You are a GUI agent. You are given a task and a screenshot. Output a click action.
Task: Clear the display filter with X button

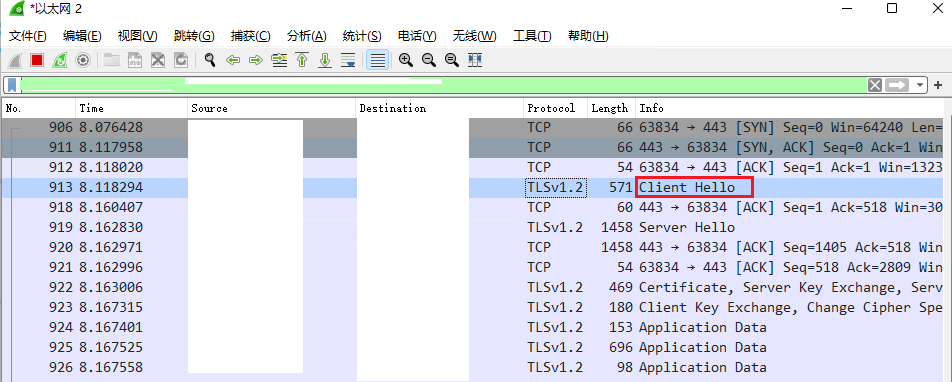tap(875, 85)
